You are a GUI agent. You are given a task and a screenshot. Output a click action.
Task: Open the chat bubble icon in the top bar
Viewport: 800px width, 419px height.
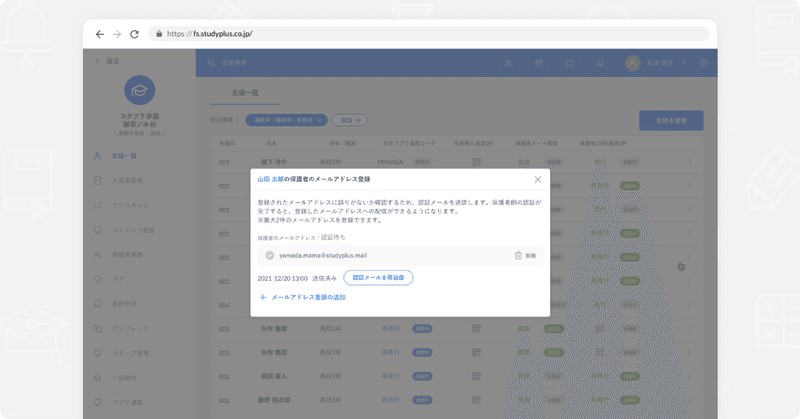[x=569, y=63]
